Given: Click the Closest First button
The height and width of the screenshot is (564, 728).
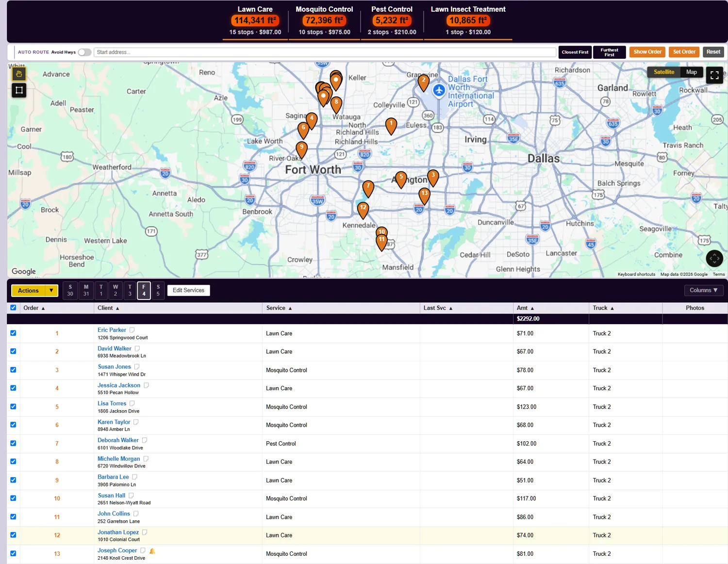Looking at the screenshot, I should pyautogui.click(x=575, y=52).
